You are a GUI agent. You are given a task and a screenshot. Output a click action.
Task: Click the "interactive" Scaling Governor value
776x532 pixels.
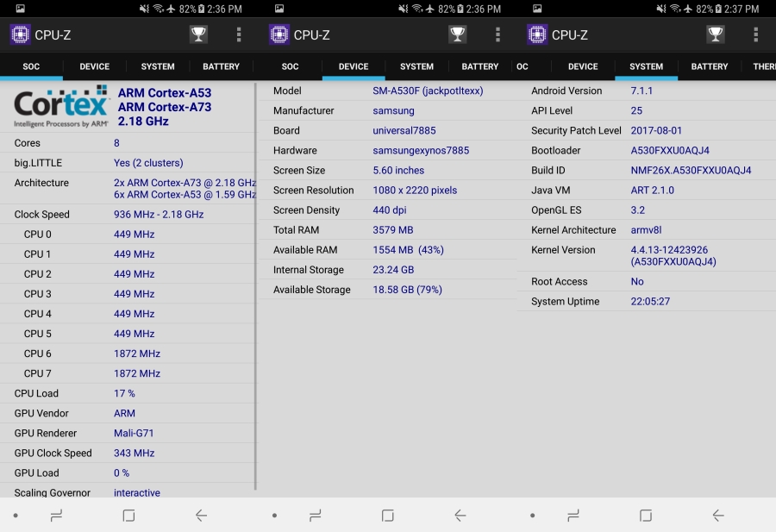pos(137,493)
